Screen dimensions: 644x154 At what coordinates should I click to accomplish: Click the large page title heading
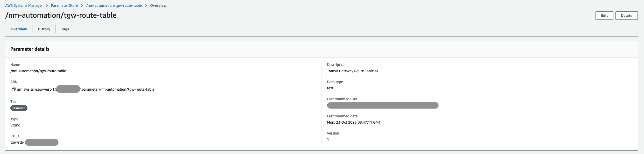tap(61, 15)
